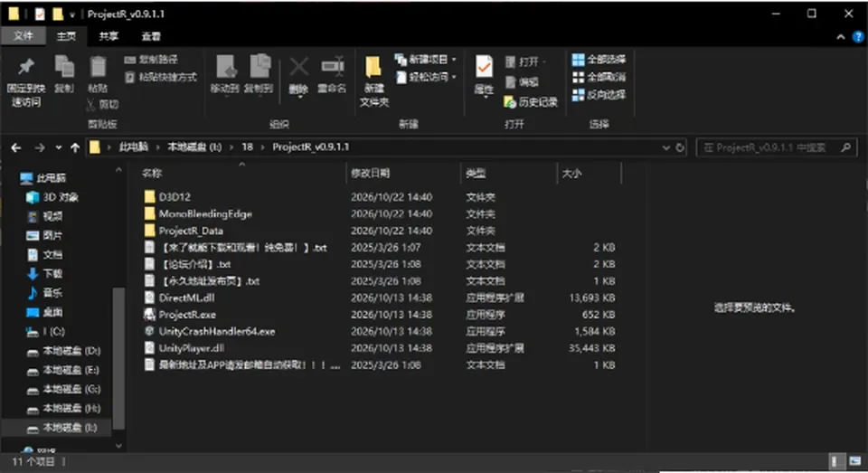The image size is (868, 473).
Task: Click Invert selection in ribbon
Action: [599, 95]
